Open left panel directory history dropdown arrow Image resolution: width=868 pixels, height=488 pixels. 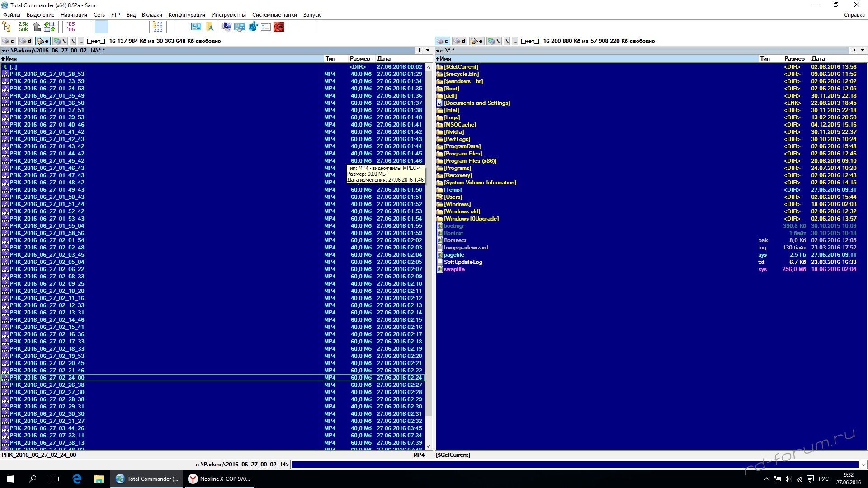428,50
